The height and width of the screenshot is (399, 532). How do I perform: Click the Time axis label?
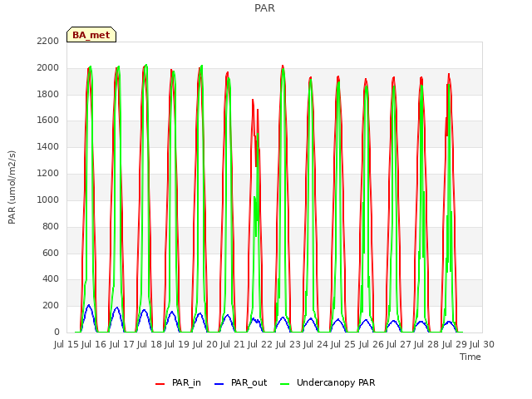point(470,357)
